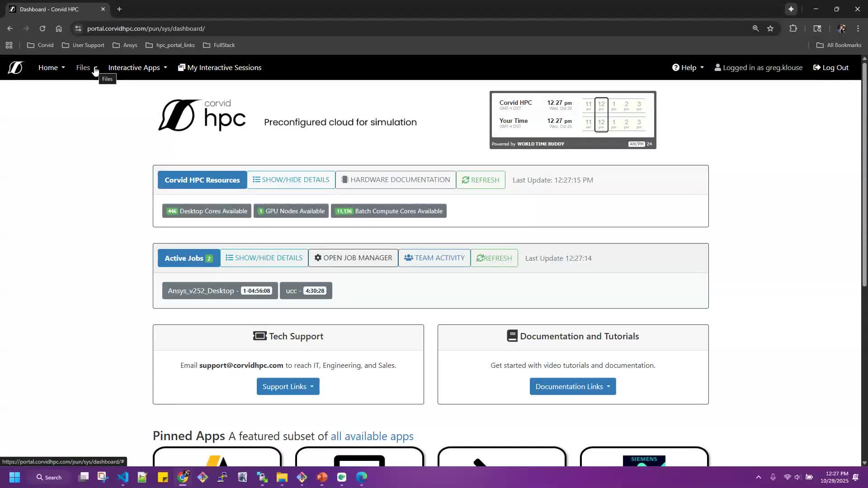Open File Explorer from the taskbar
868x488 pixels.
[282, 477]
